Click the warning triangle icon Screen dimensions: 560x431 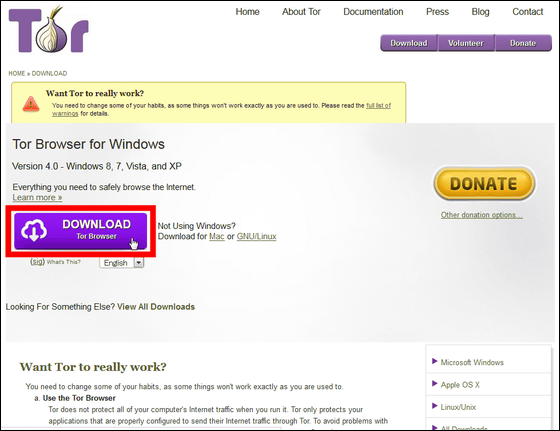point(31,104)
